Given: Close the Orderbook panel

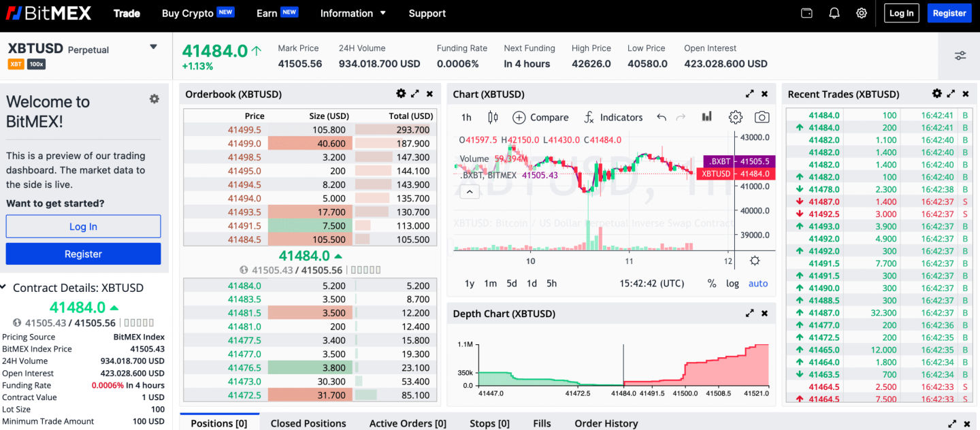Looking at the screenshot, I should [x=429, y=94].
